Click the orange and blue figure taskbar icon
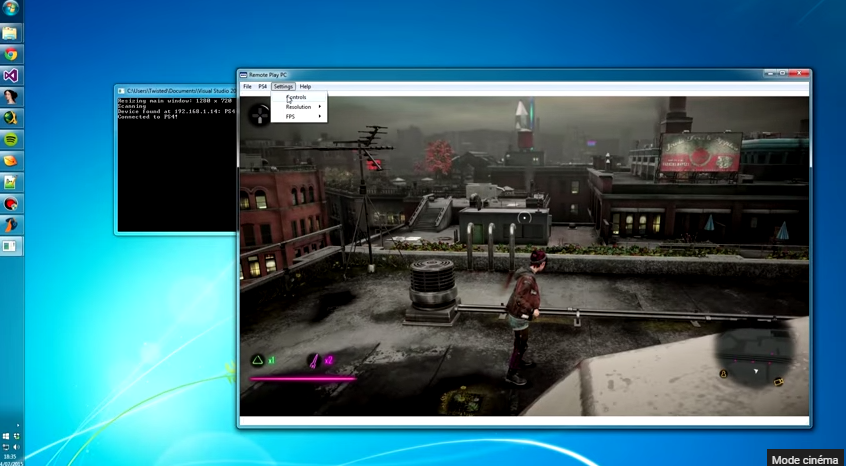Screen dimensions: 846x466 11,225
